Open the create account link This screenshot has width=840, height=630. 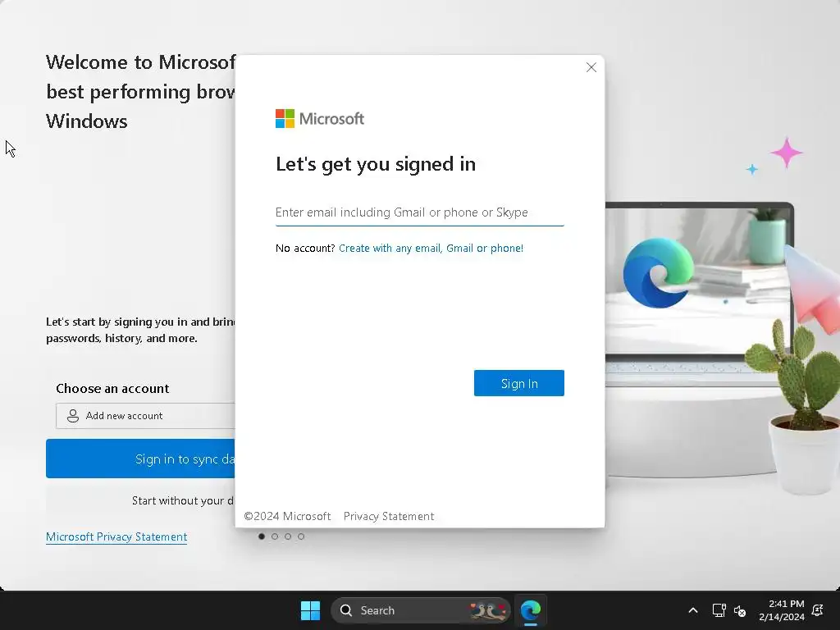click(x=431, y=248)
